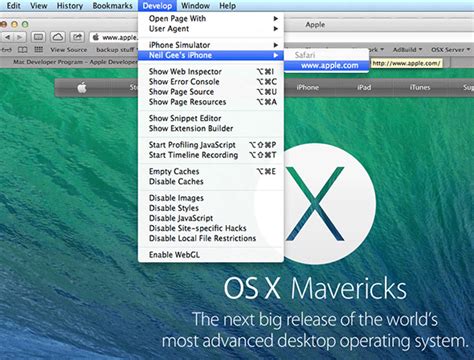The height and width of the screenshot is (360, 474).
Task: Choose Start Timeline Recording
Action: [211, 155]
